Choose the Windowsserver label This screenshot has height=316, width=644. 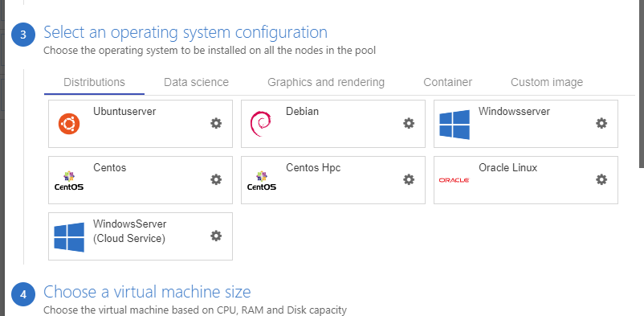[514, 112]
